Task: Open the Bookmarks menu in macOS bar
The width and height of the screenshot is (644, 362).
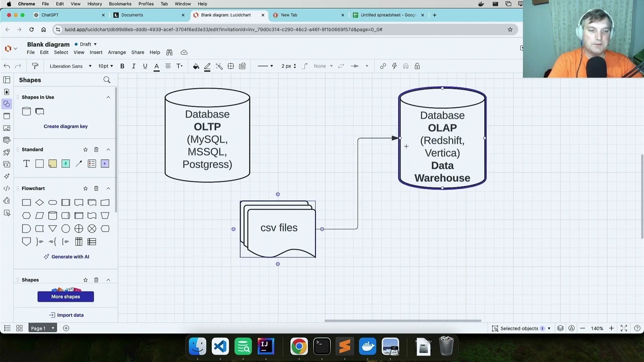Action: [x=120, y=4]
